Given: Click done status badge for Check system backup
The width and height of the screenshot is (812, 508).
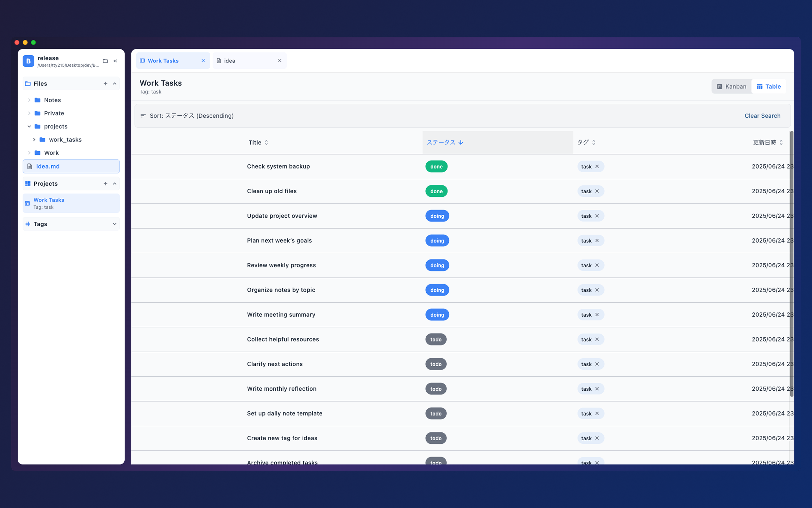Looking at the screenshot, I should 436,166.
